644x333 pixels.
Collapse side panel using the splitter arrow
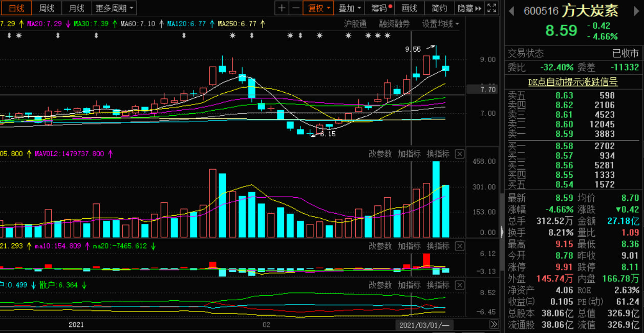pos(502,232)
